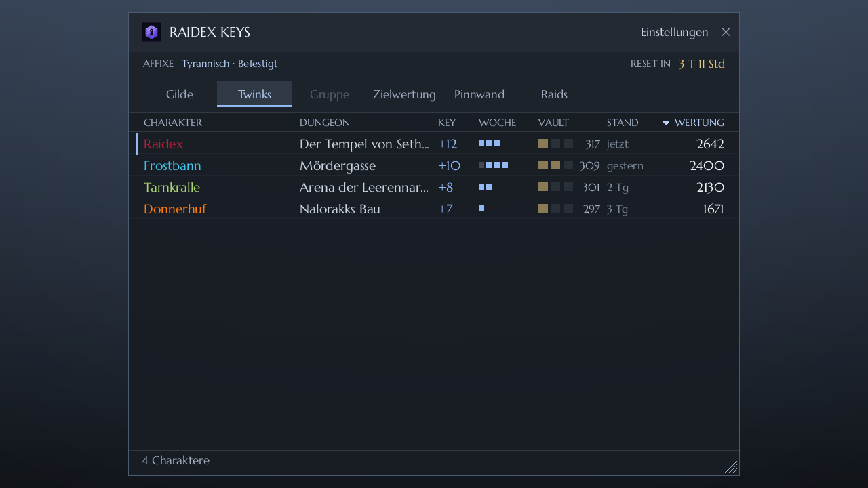Select the Raids tab
Screen dimensions: 868x488
point(554,94)
